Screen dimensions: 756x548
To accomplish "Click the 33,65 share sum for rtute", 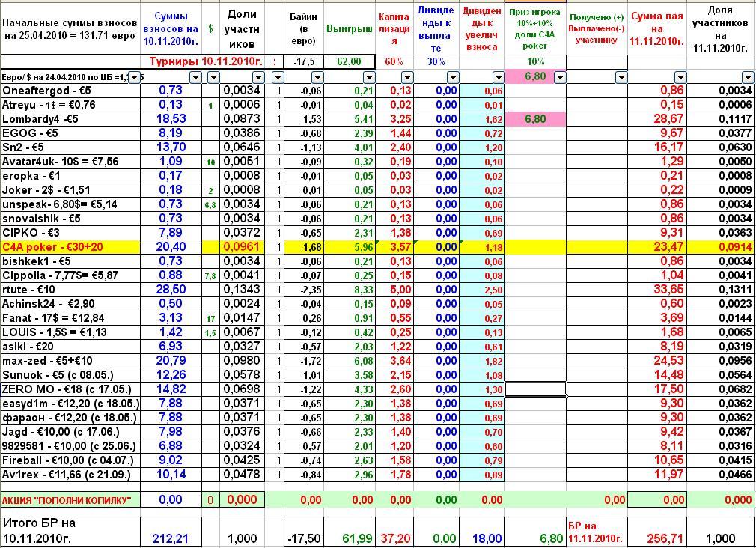I will pyautogui.click(x=657, y=290).
